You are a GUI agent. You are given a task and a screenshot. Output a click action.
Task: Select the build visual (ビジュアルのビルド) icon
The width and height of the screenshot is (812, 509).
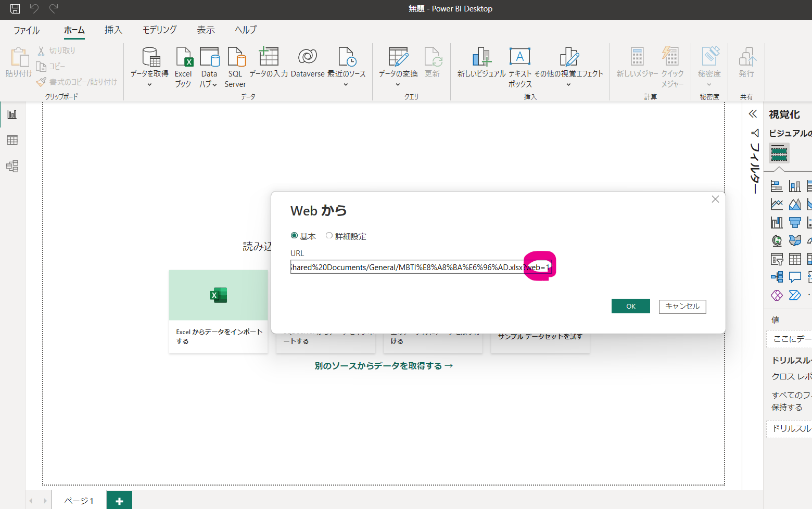coord(779,153)
